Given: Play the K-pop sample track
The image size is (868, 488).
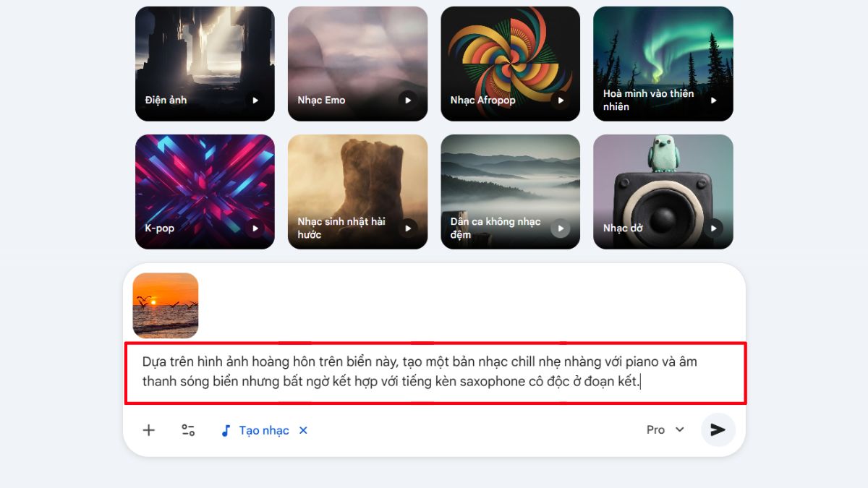Looking at the screenshot, I should click(255, 228).
